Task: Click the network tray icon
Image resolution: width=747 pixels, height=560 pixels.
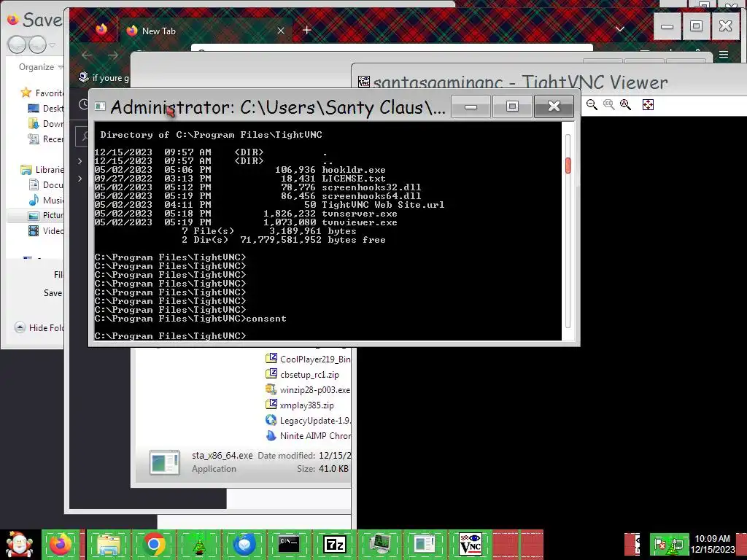Action: pyautogui.click(x=676, y=544)
